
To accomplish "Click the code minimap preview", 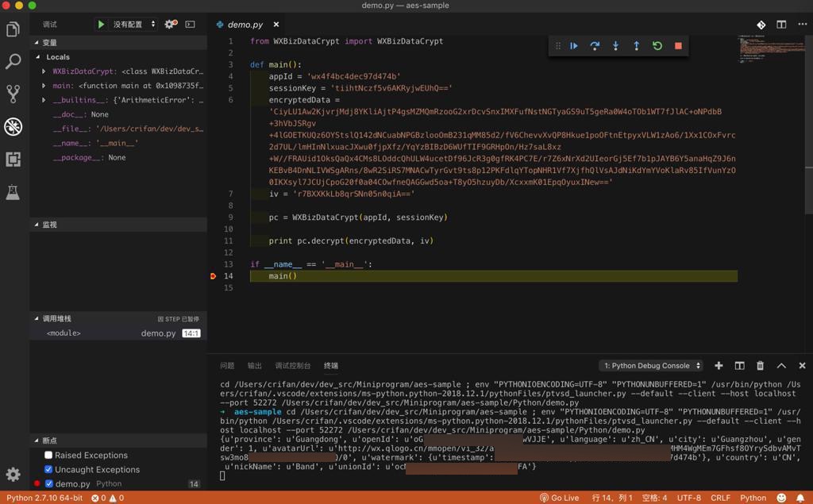I will click(761, 46).
